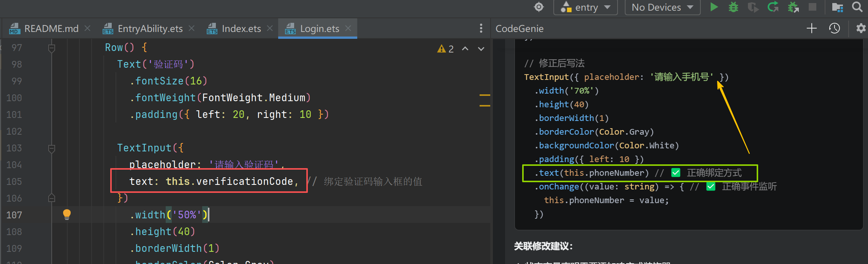The width and height of the screenshot is (868, 264).
Task: Start debugging with the bug icon
Action: 733,7
